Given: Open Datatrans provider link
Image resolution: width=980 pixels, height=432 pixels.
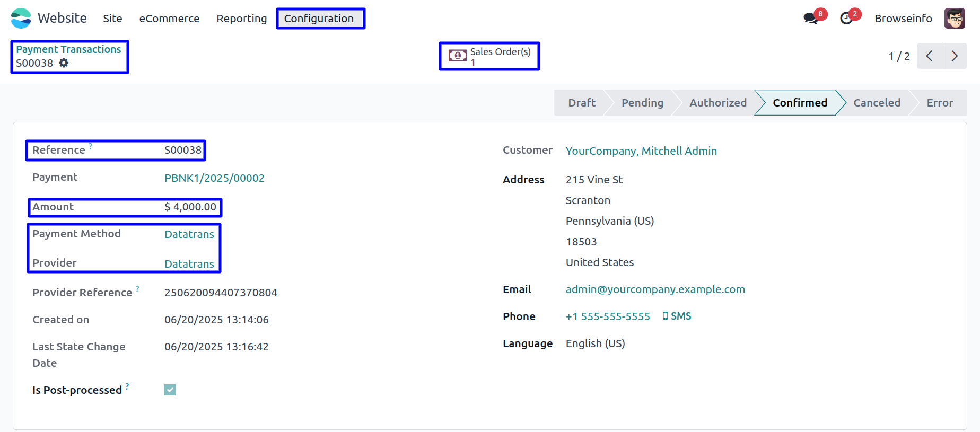Looking at the screenshot, I should (x=189, y=264).
